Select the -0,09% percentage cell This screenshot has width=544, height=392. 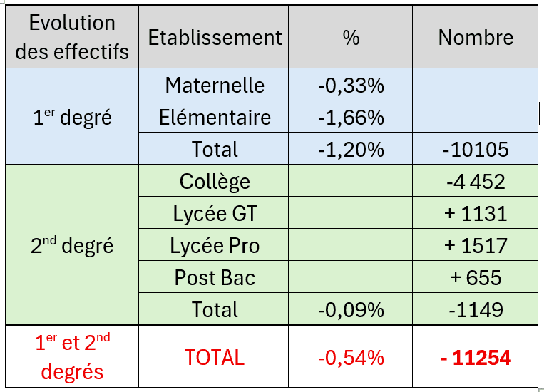[x=351, y=309]
